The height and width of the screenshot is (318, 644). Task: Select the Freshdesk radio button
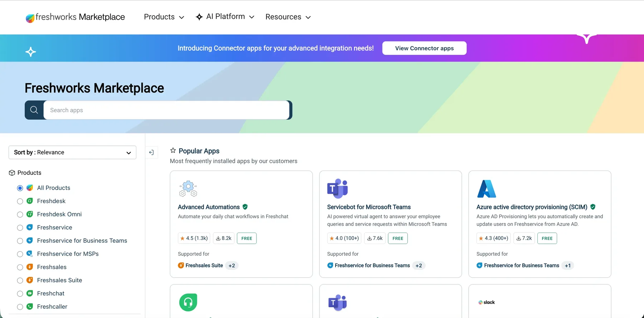pos(20,201)
